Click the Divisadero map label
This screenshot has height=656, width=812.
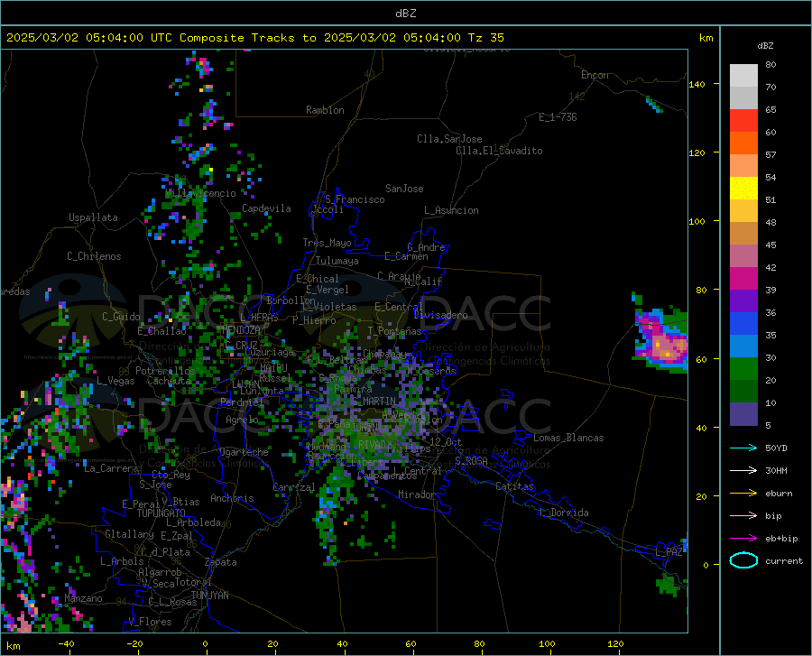pos(440,315)
